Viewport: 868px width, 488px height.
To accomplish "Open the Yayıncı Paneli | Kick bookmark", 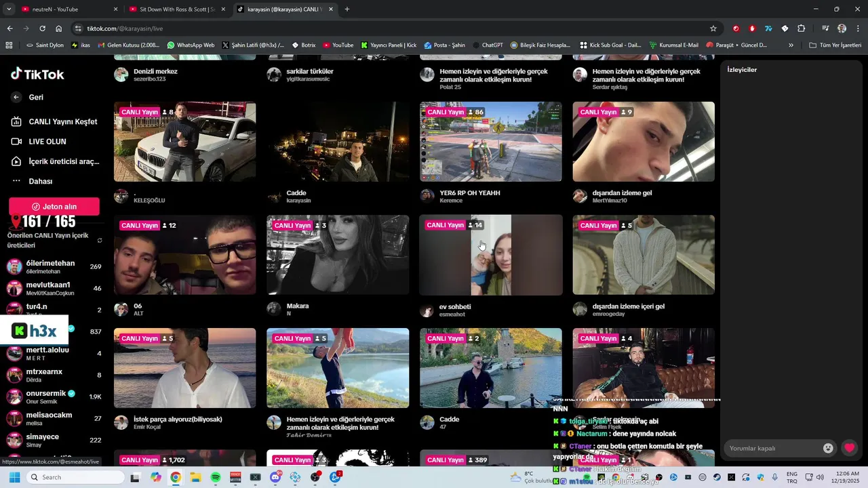I will 389,45.
